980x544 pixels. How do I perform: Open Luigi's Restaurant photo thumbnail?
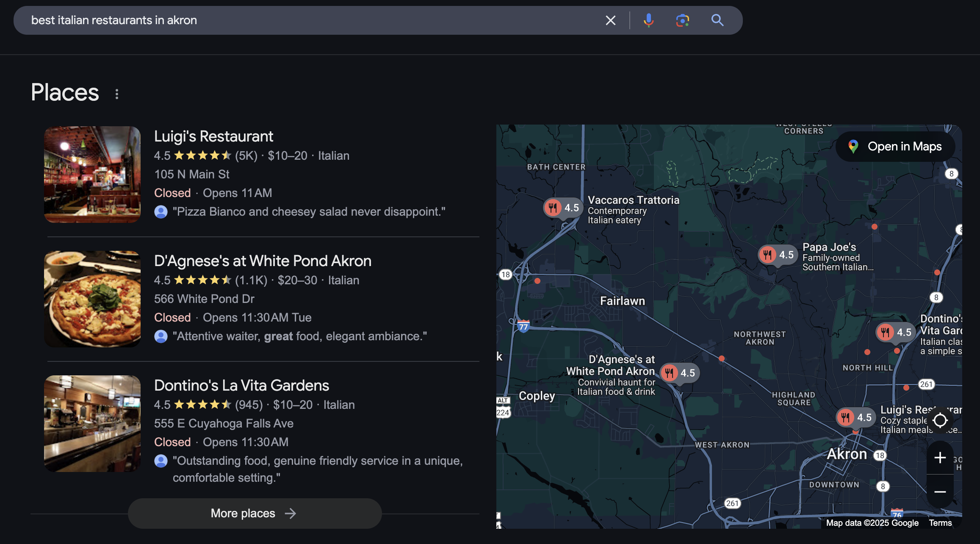tap(92, 175)
